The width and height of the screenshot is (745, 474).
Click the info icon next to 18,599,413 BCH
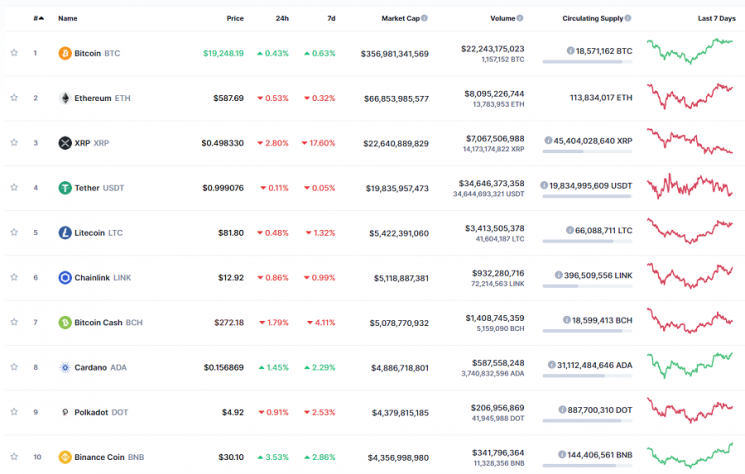(566, 320)
